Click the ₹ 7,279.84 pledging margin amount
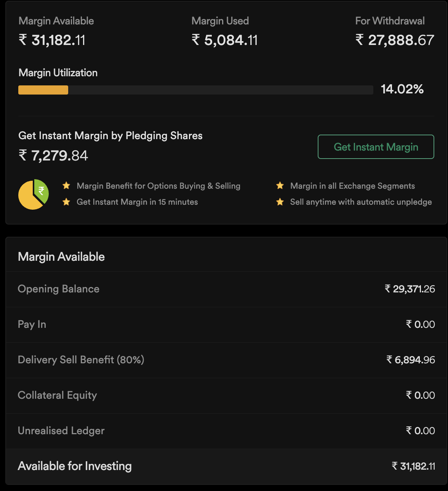This screenshot has width=448, height=491. pyautogui.click(x=53, y=156)
